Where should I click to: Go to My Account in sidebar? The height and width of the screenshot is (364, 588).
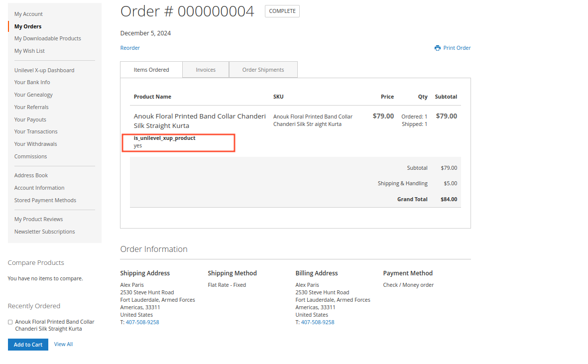[x=28, y=14]
